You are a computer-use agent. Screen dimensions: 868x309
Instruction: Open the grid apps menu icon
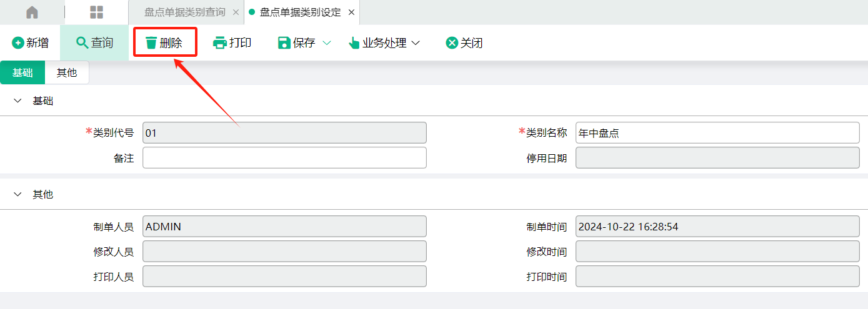[x=97, y=12]
